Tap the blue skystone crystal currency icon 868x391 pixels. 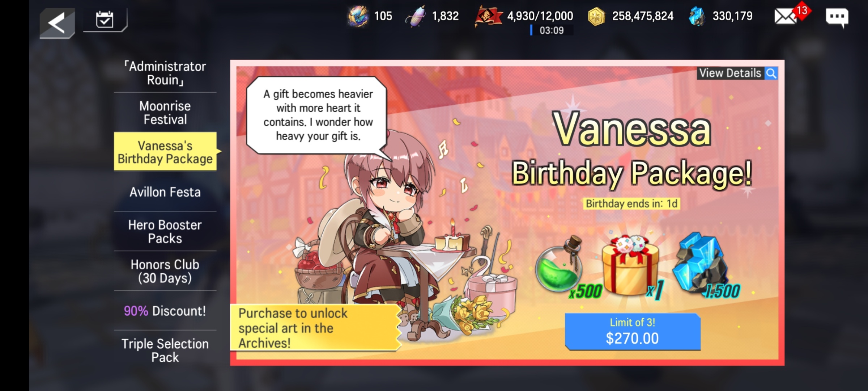(697, 16)
